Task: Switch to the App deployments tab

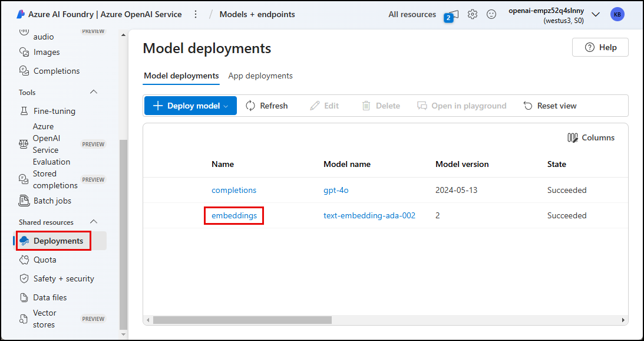Action: [x=260, y=76]
